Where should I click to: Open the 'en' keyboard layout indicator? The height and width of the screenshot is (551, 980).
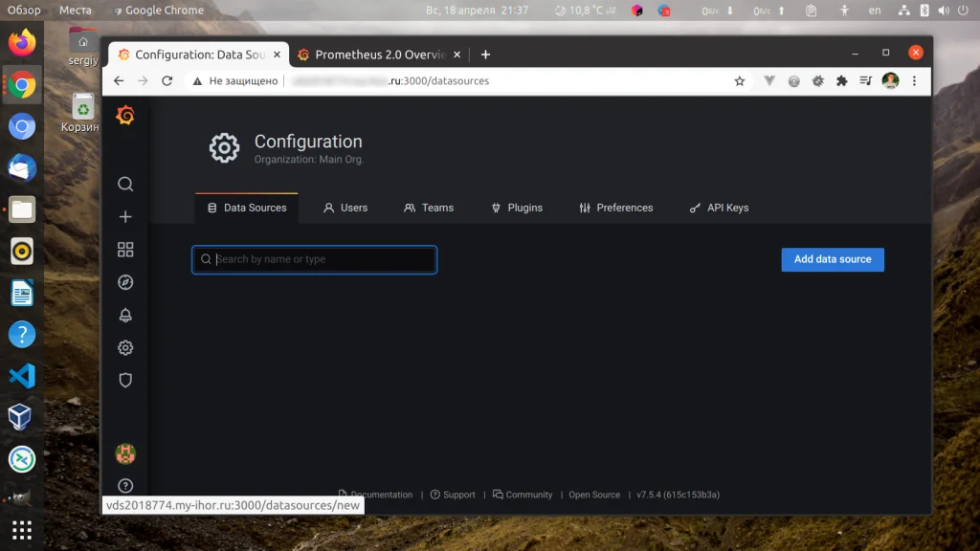877,11
